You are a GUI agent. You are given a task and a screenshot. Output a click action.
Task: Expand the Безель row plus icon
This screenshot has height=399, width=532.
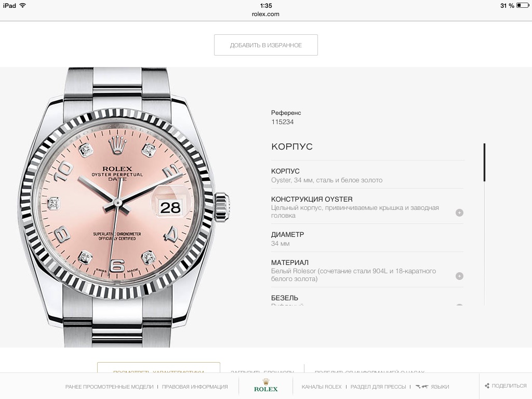(459, 305)
